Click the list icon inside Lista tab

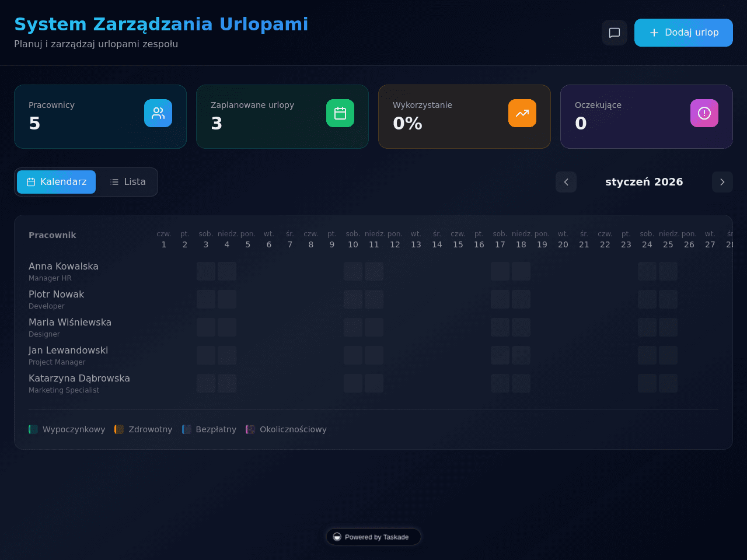[114, 182]
